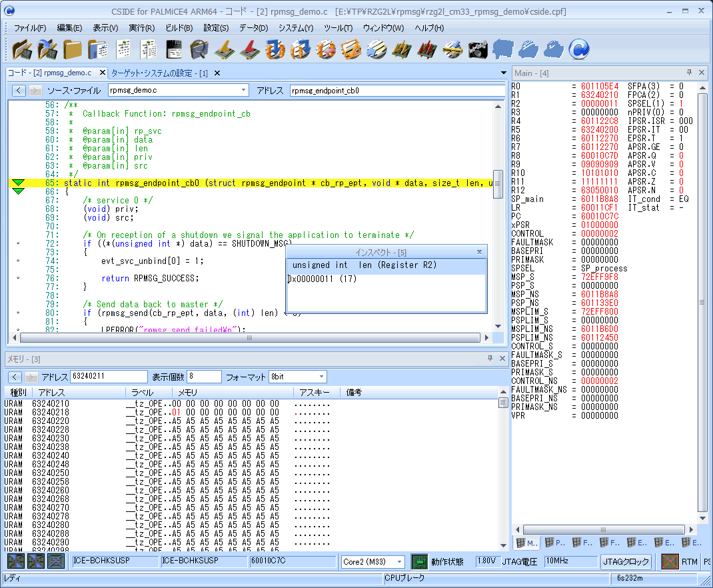
Task: Switch to ターゲット・システムの設定 tab
Action: pyautogui.click(x=160, y=73)
